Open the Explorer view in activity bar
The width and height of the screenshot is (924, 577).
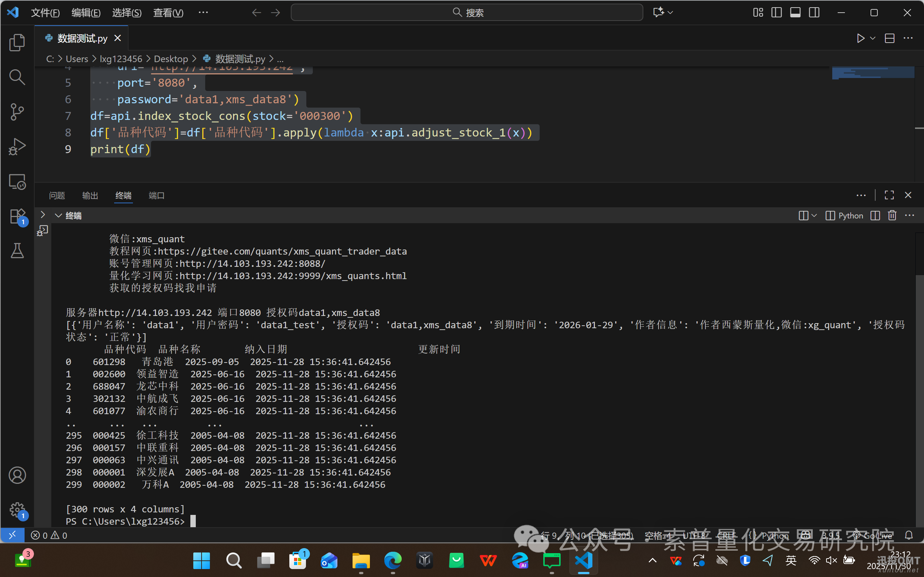(17, 42)
